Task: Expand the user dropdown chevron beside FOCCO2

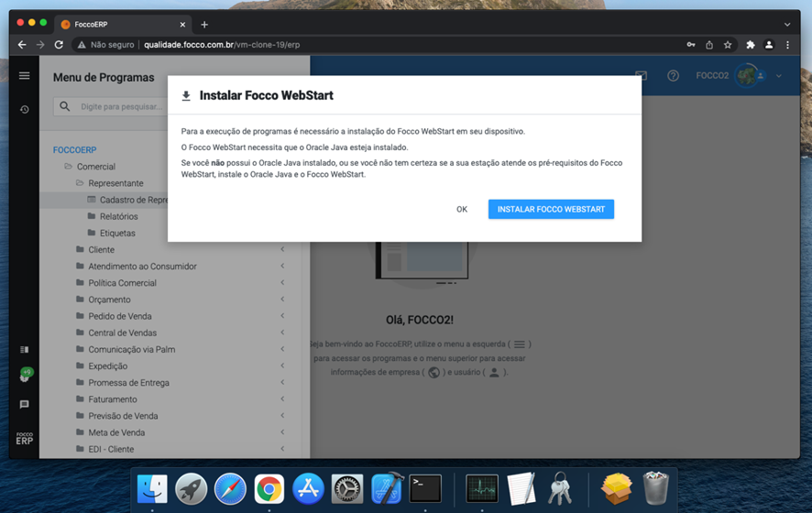Action: coord(778,76)
